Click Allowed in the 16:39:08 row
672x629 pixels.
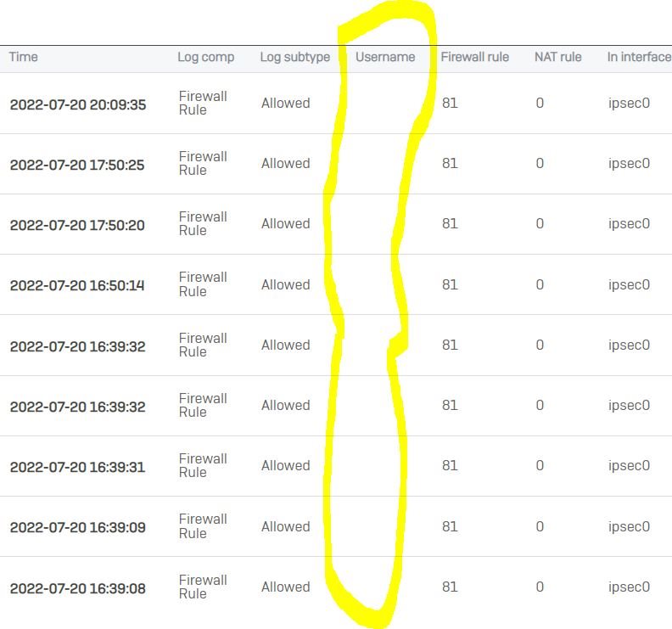point(286,587)
